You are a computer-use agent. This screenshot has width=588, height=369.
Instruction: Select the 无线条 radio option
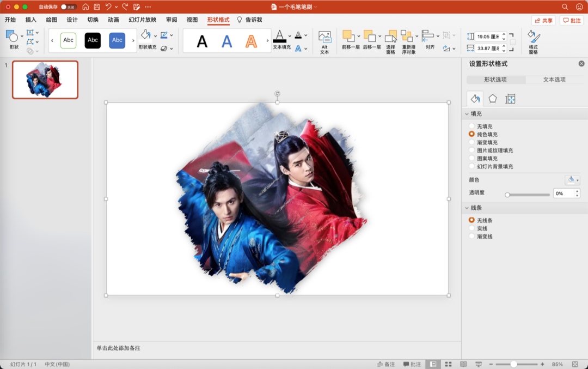click(x=471, y=220)
